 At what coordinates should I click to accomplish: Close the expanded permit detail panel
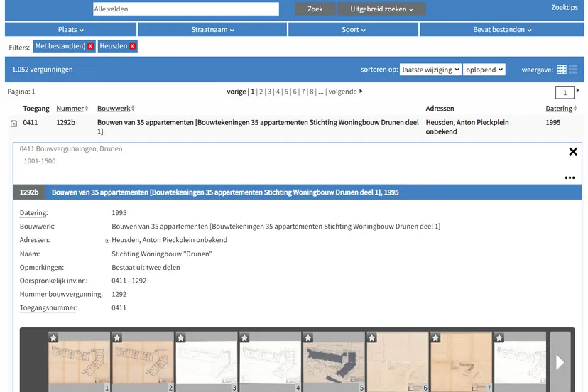tap(572, 151)
